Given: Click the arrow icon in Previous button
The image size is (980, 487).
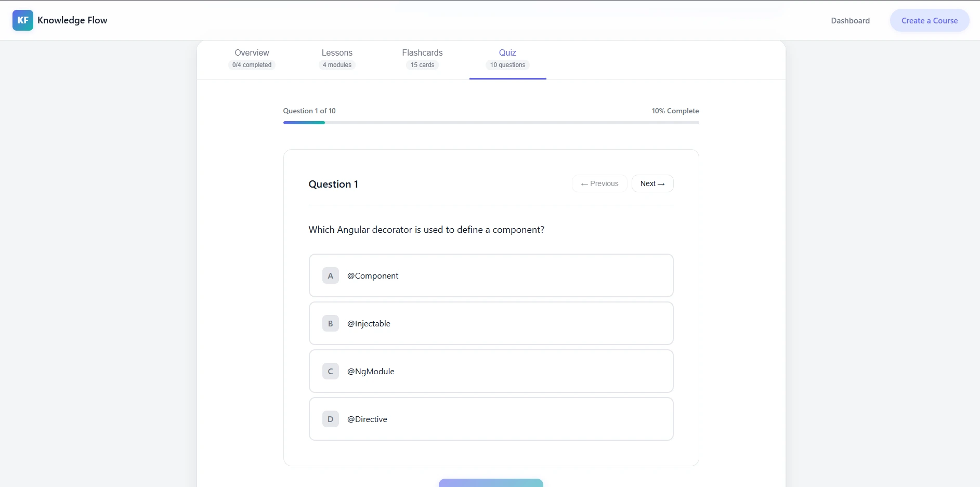Looking at the screenshot, I should tap(584, 183).
